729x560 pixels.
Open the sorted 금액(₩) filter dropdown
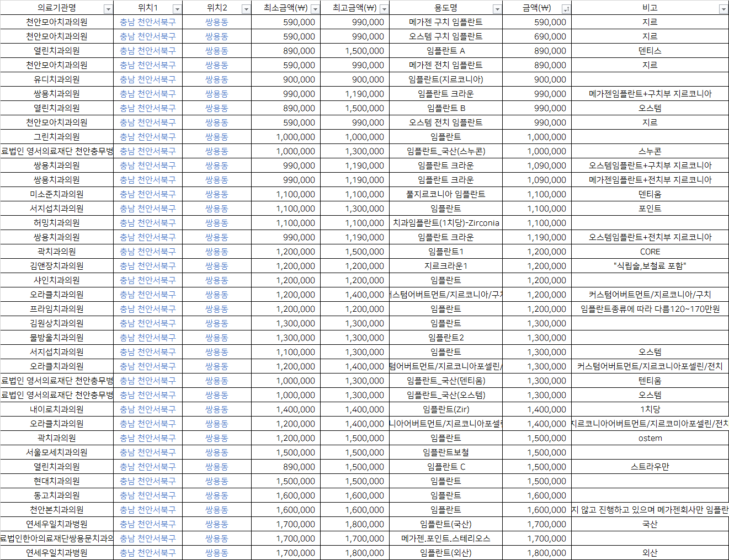point(566,9)
